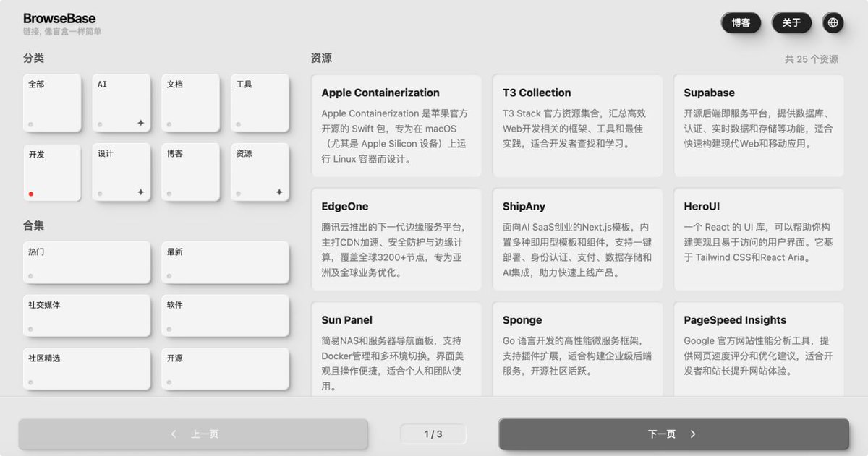Enable the 热门 collection filter
The width and height of the screenshot is (868, 456).
pyautogui.click(x=86, y=262)
